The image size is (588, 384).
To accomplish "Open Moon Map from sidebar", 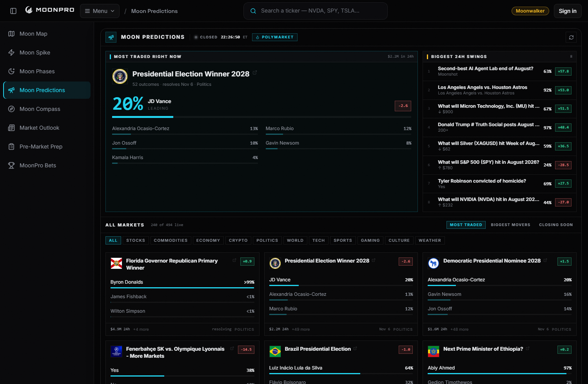I will [x=47, y=34].
